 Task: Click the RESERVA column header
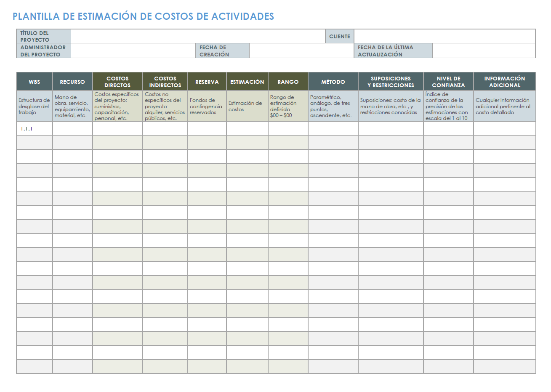[207, 82]
